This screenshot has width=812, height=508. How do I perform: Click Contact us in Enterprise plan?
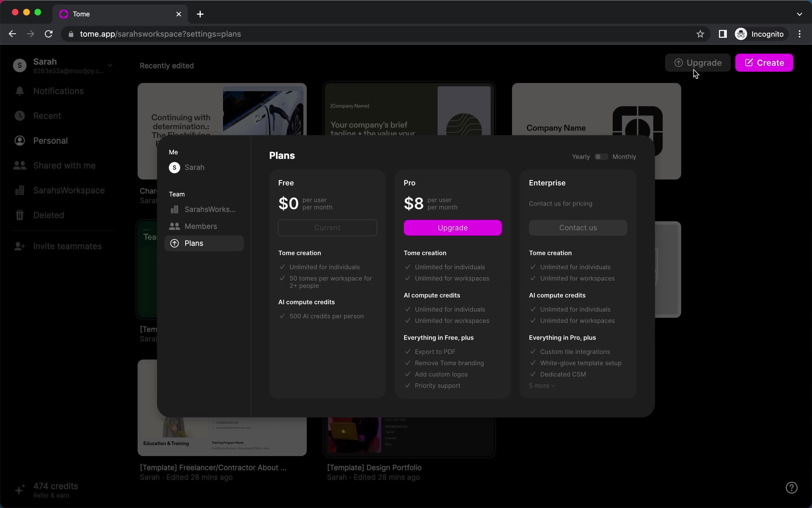tap(578, 228)
